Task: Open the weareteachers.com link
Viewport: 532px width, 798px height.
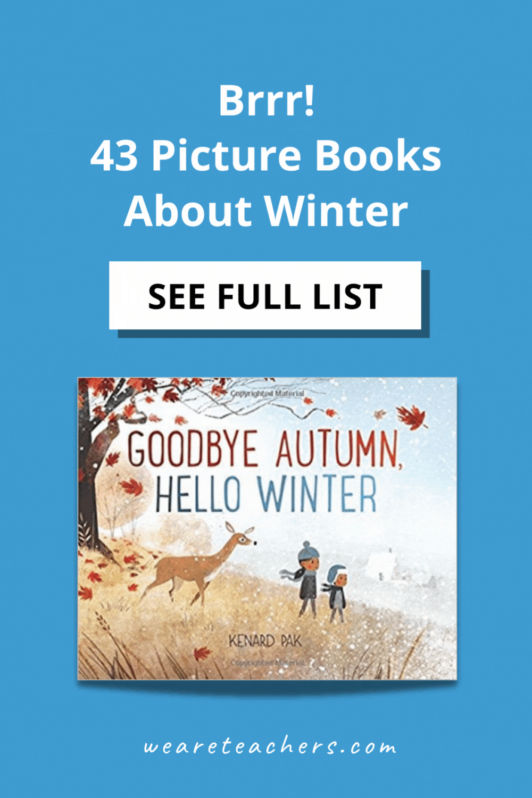Action: point(270,746)
